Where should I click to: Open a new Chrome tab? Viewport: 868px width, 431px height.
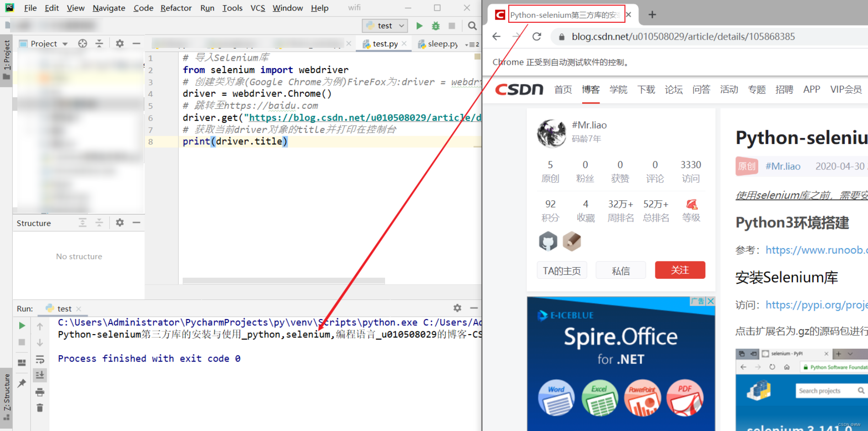652,15
